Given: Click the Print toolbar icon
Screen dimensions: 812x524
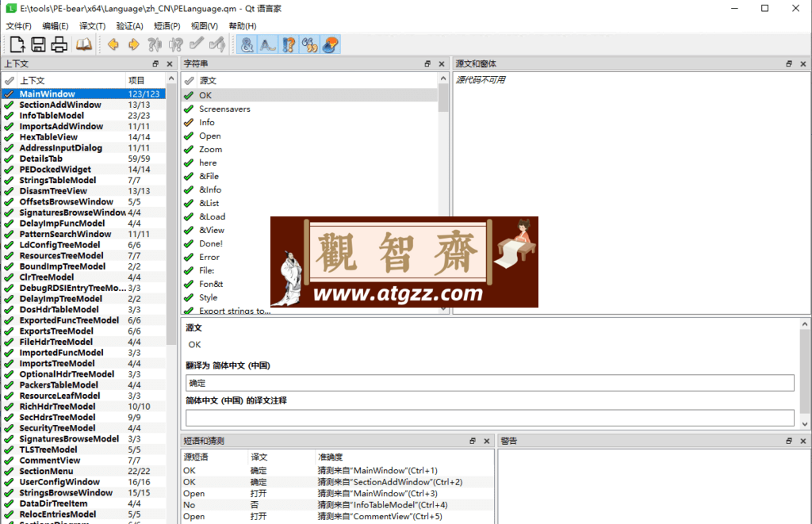Looking at the screenshot, I should pos(59,44).
